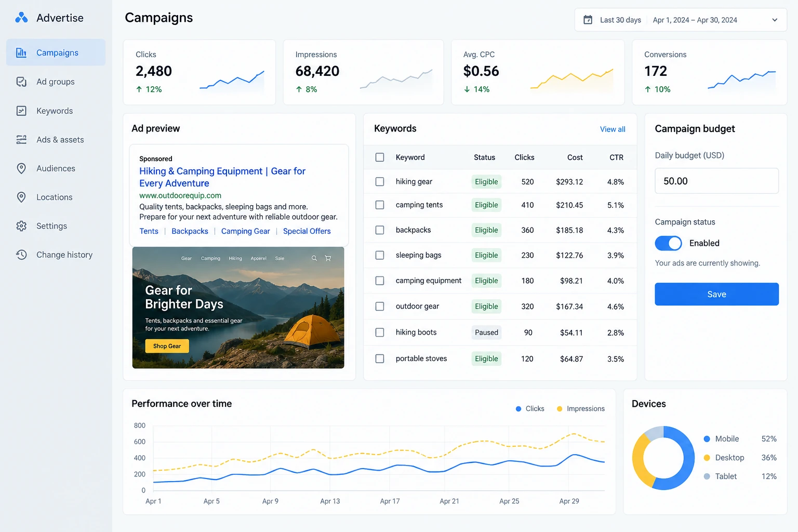Click the Avg. CPC down-arrow icon
Image resolution: width=798 pixels, height=532 pixels.
click(x=467, y=89)
